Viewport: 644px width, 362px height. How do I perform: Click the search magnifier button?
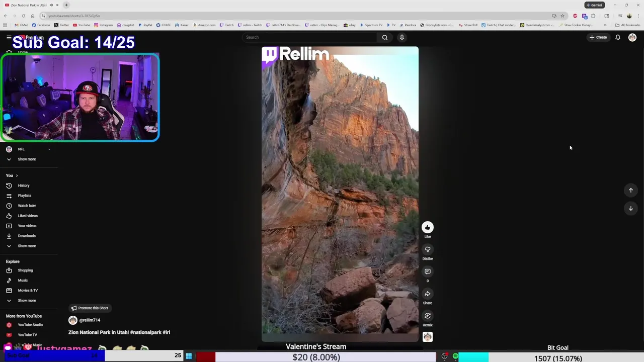(384, 37)
